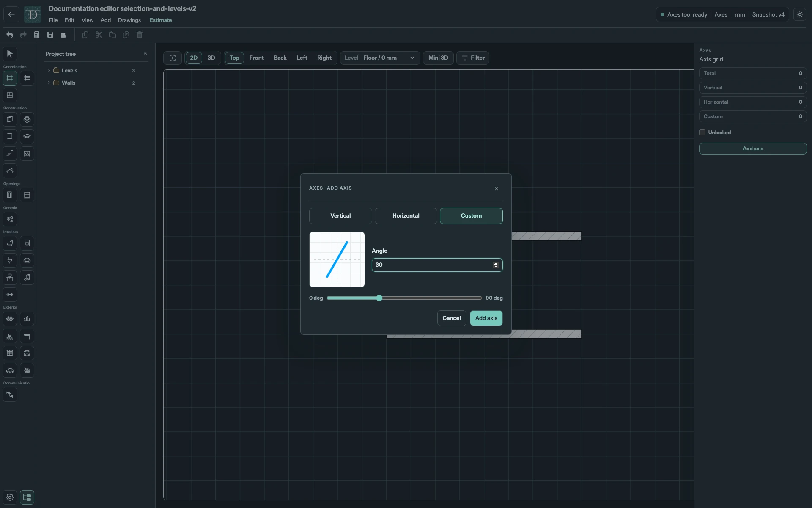Open the generic shapes tool

(10, 219)
